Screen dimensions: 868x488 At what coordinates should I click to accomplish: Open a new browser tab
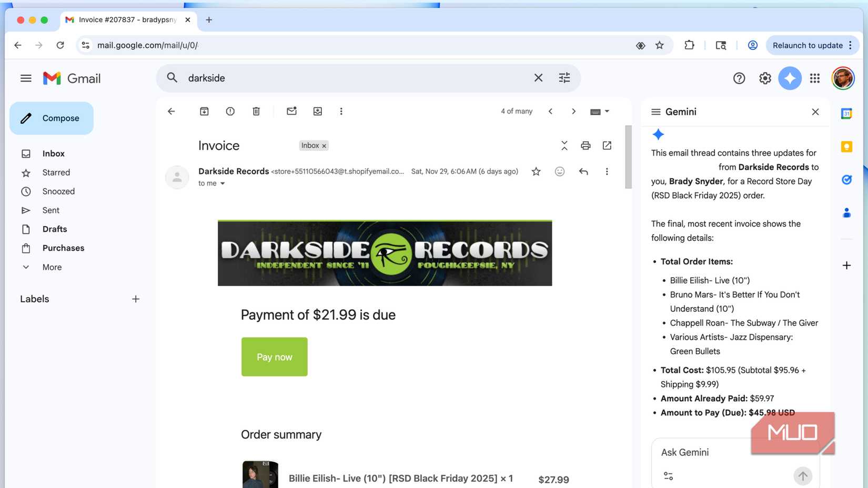point(209,19)
